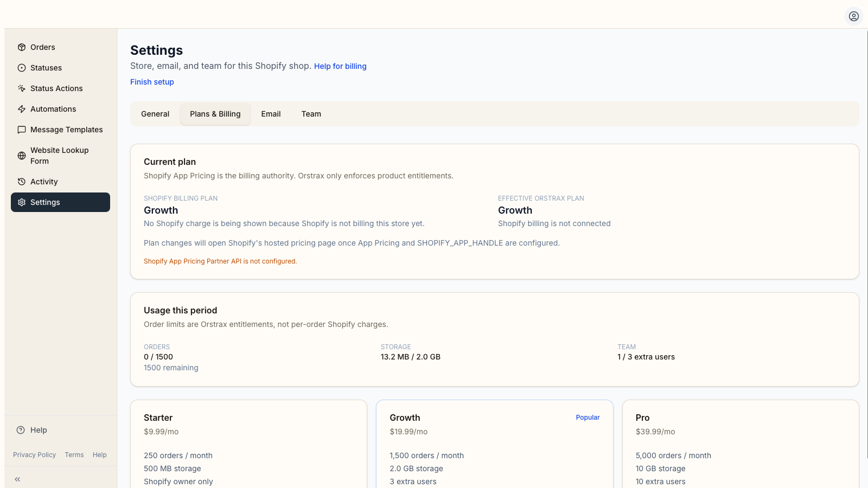
Task: Click the 'Usage this period' heading
Action: coord(180,310)
